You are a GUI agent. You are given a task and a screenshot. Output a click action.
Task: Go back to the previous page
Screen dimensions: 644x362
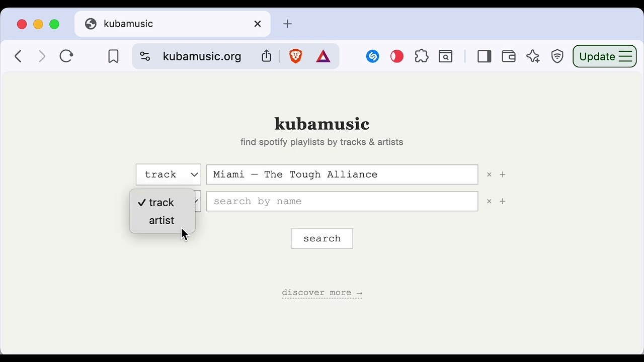[x=18, y=56]
